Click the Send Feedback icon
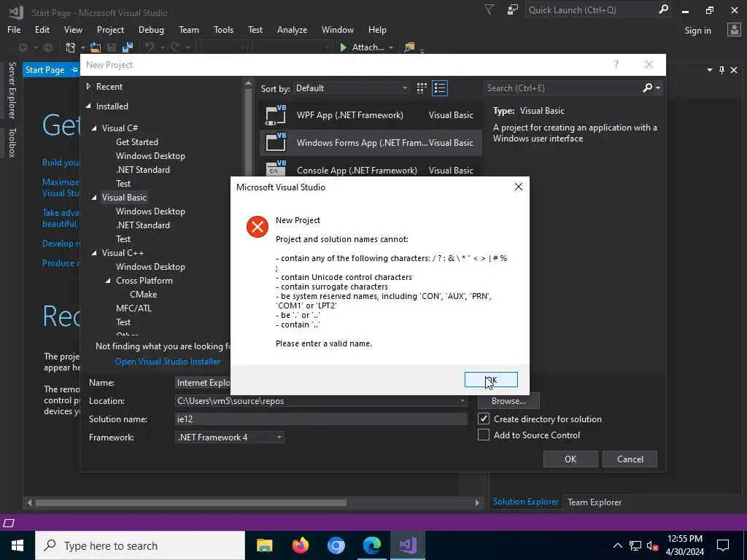 pos(513,9)
